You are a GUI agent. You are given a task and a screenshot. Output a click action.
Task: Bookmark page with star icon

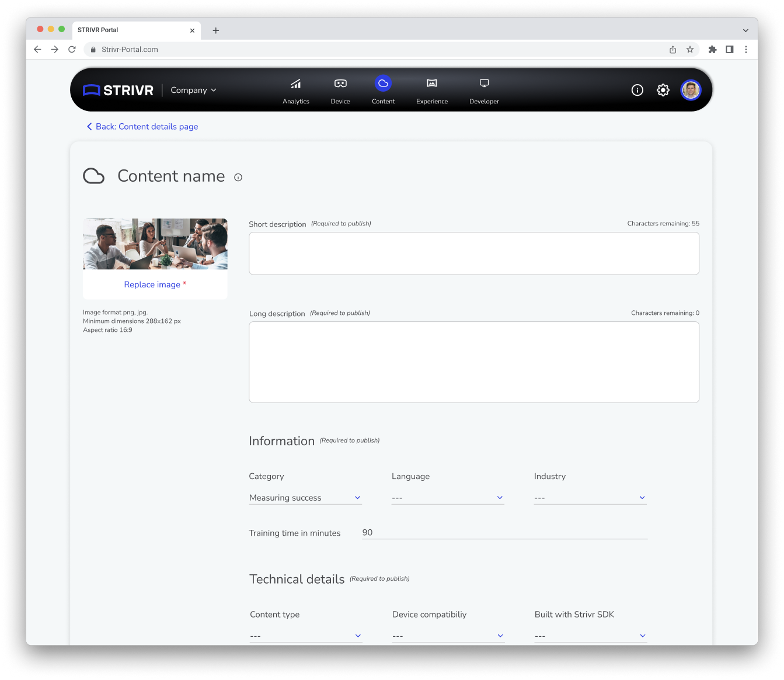pos(690,50)
